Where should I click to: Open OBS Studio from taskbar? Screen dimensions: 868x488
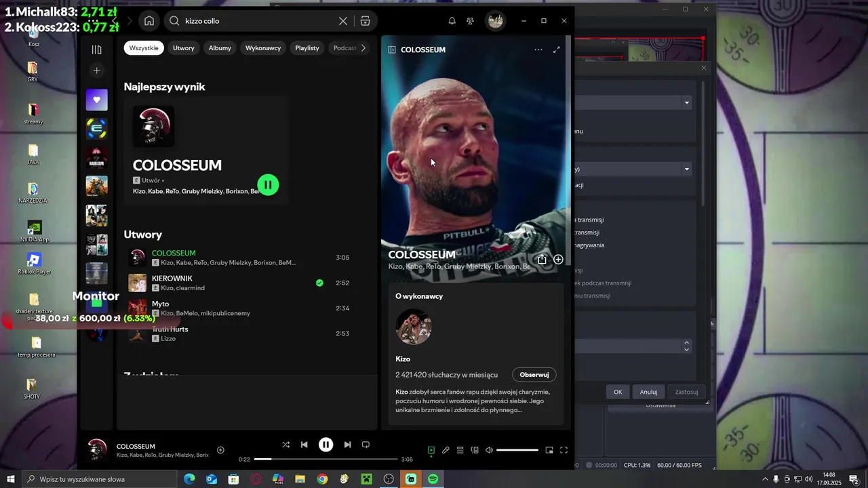pos(389,479)
